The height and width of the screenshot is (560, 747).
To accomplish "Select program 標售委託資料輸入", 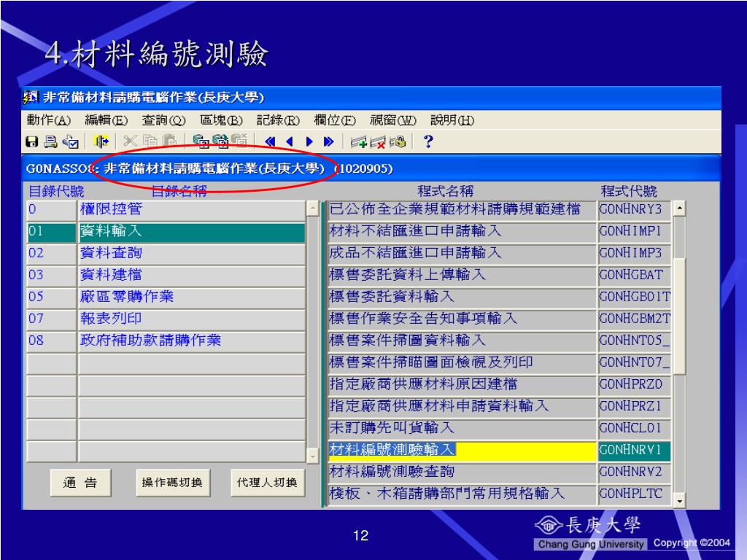I will [462, 297].
